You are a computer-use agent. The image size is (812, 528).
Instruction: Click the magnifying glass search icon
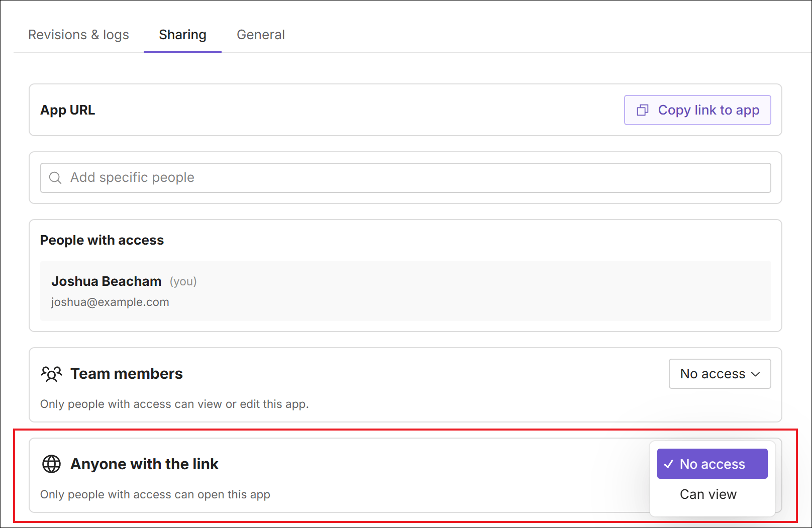(x=55, y=177)
